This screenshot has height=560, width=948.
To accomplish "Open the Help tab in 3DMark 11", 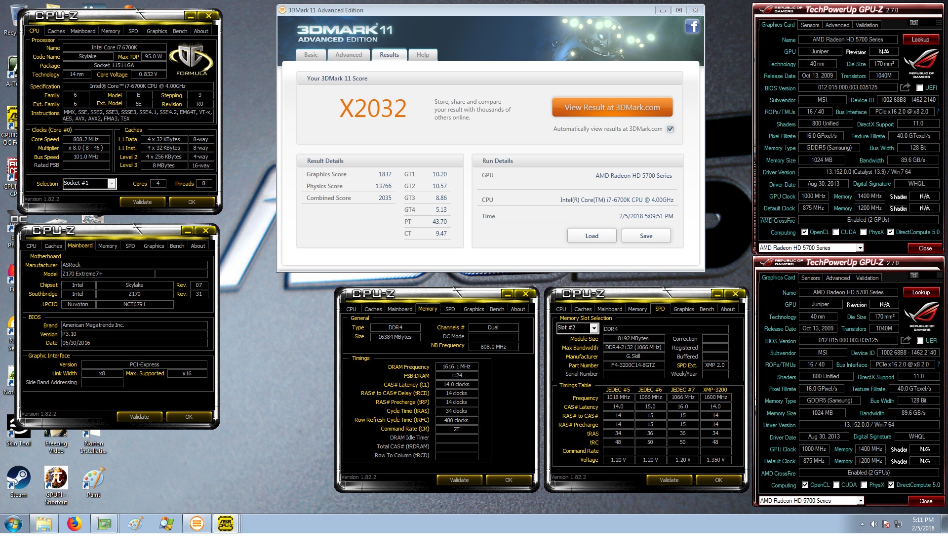I will pyautogui.click(x=423, y=55).
